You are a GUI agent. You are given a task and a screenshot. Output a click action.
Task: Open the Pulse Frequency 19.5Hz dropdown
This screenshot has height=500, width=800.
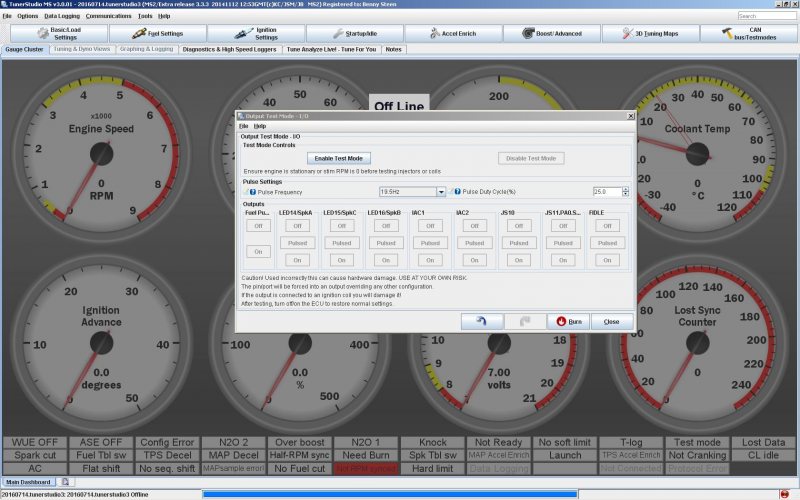pyautogui.click(x=441, y=192)
